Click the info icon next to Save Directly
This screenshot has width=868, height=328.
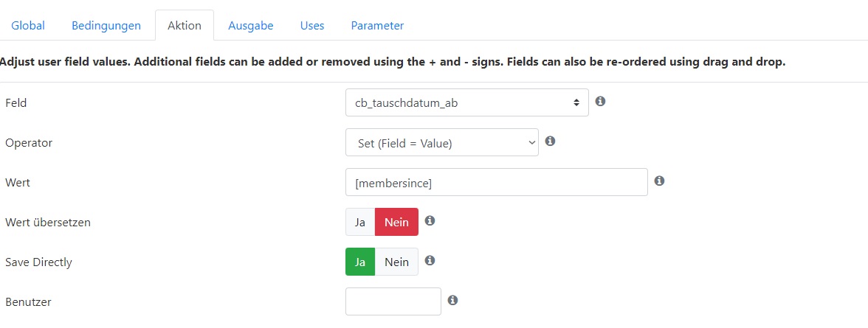pos(430,260)
